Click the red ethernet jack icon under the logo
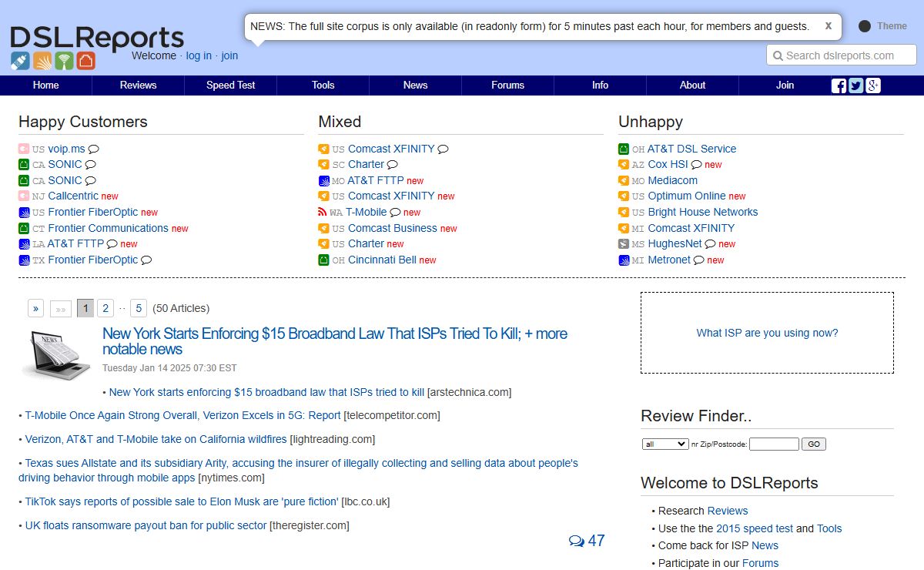 (x=85, y=60)
